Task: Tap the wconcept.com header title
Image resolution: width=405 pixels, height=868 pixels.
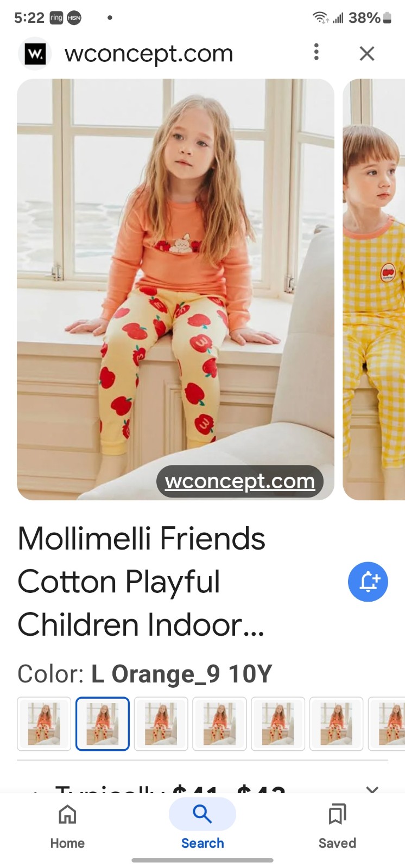Action: (x=149, y=53)
